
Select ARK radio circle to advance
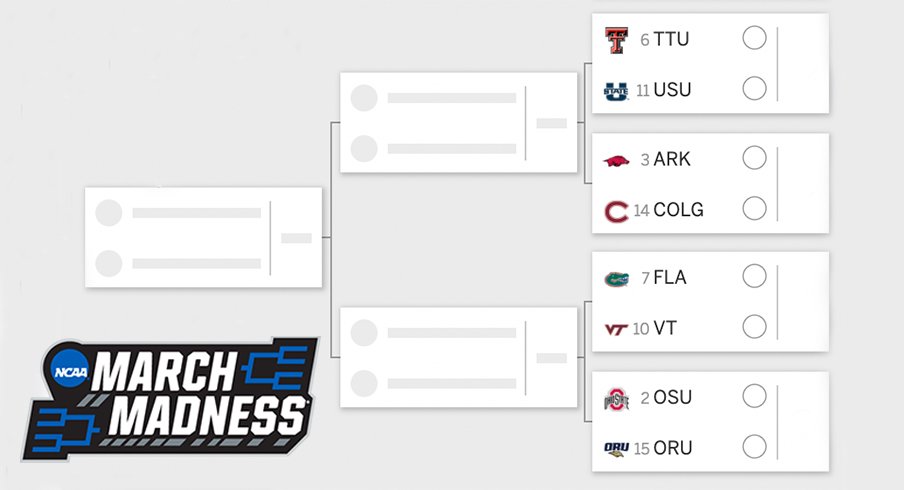tap(754, 158)
